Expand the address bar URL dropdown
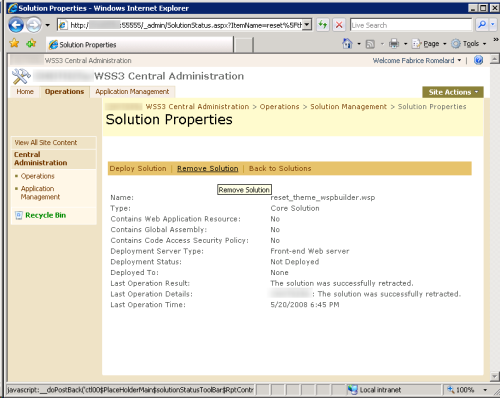 point(307,25)
